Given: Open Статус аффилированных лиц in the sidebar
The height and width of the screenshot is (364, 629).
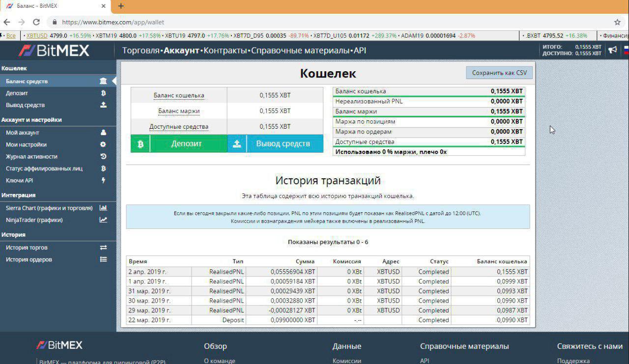Looking at the screenshot, I should 44,168.
